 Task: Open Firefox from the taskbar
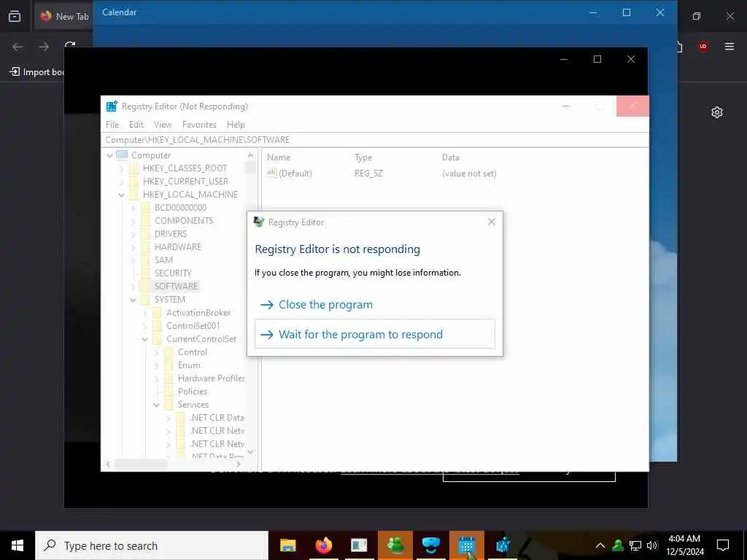point(323,545)
